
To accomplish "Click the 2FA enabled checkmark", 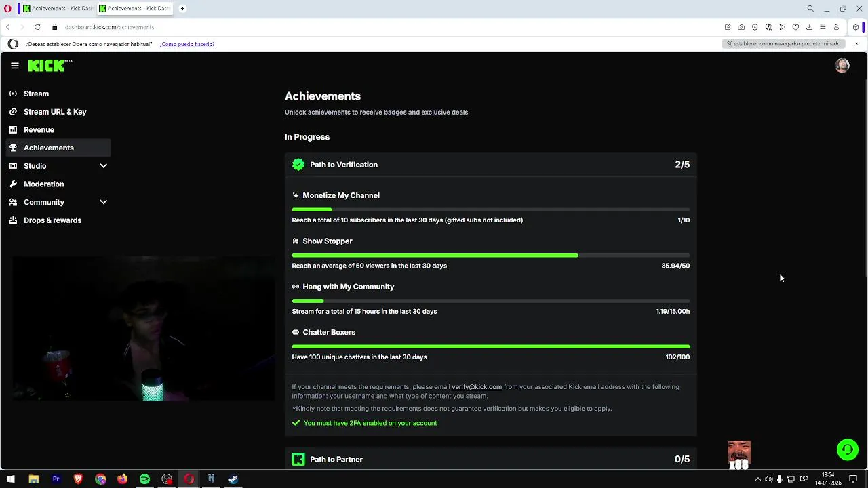I will pos(296,423).
